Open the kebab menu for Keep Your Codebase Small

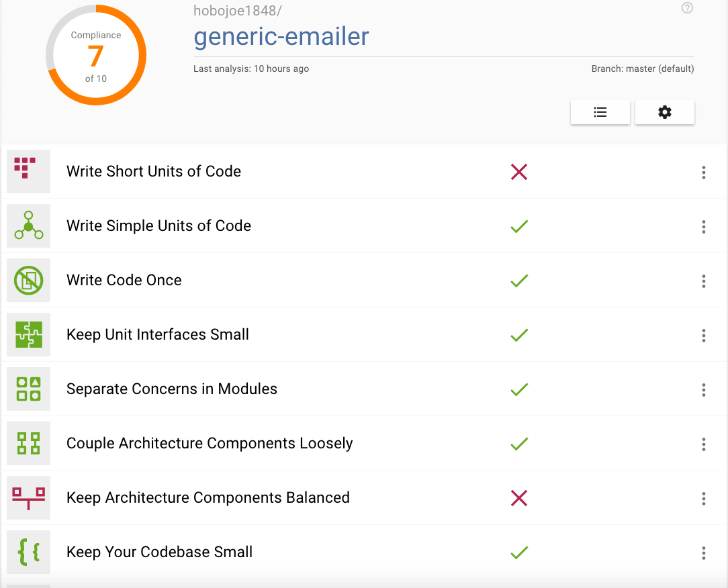(x=703, y=552)
